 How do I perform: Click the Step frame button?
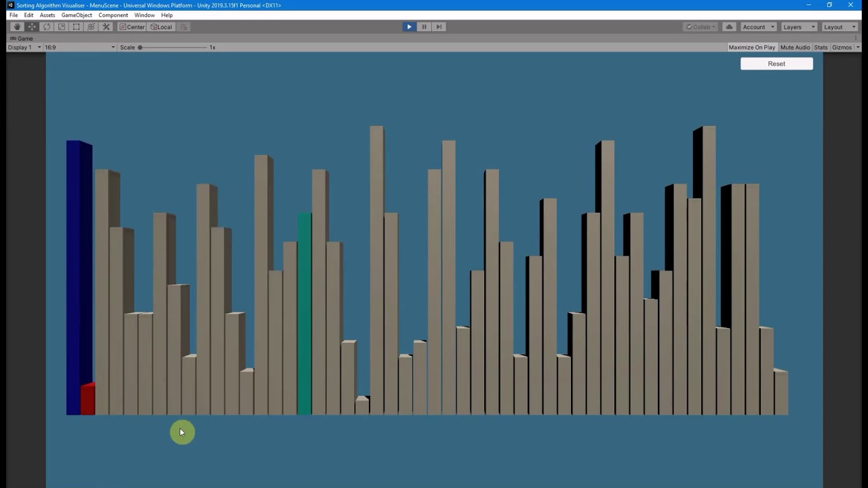[439, 27]
